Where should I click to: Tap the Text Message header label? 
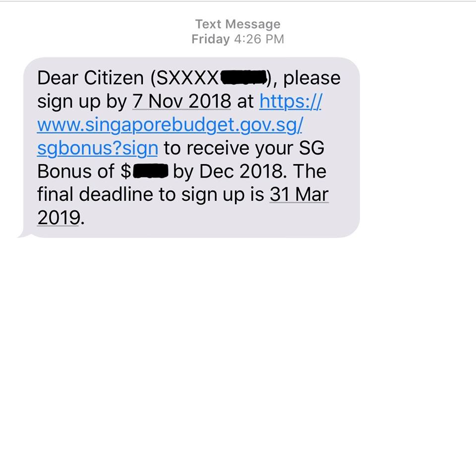coord(238,24)
